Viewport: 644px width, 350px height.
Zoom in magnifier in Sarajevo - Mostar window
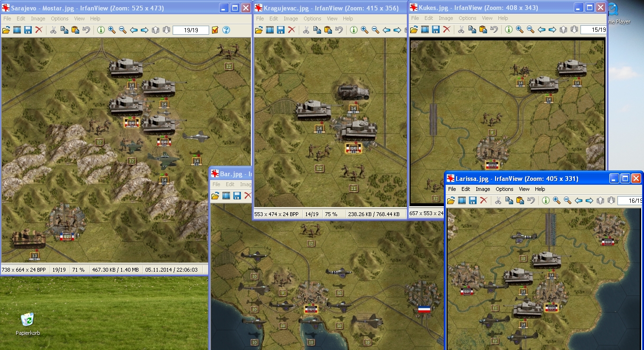(x=112, y=30)
